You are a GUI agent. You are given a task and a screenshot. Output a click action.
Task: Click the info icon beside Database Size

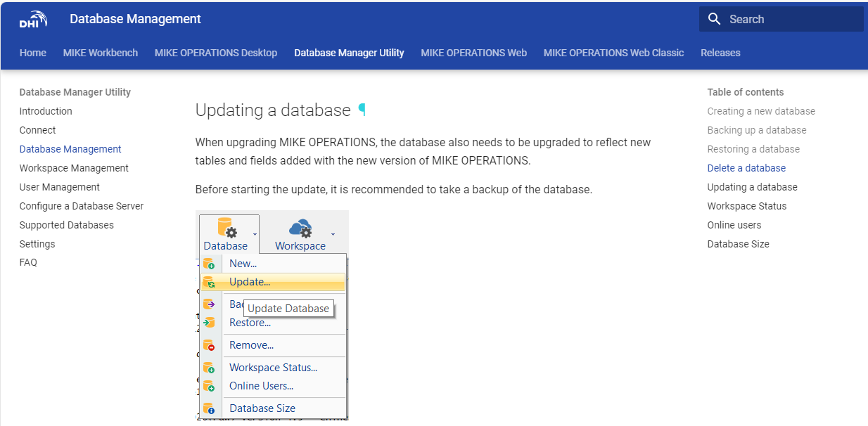click(209, 408)
